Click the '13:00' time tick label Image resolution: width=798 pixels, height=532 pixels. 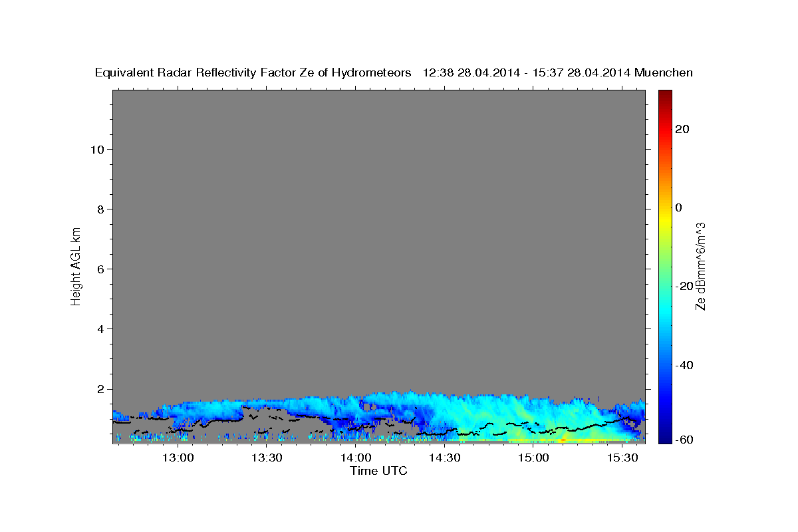click(178, 458)
